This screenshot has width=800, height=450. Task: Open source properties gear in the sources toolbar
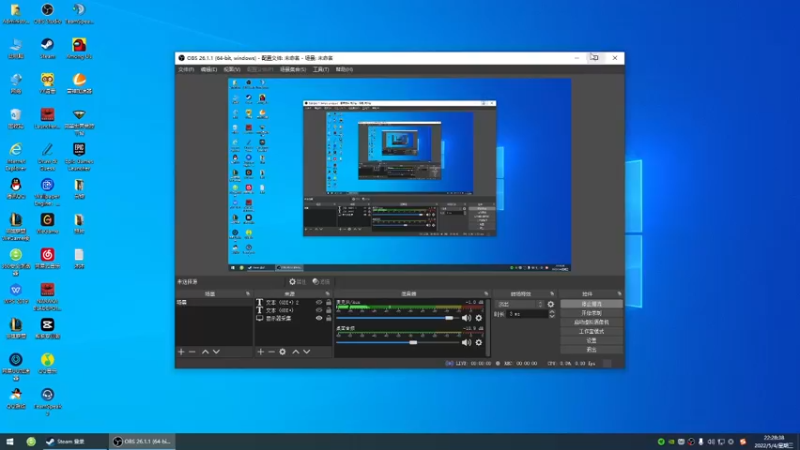283,352
